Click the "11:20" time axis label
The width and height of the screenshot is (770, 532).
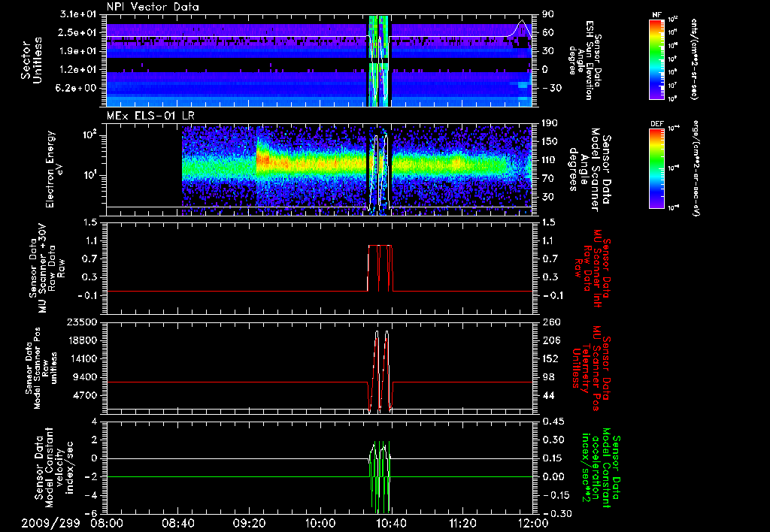[x=462, y=523]
